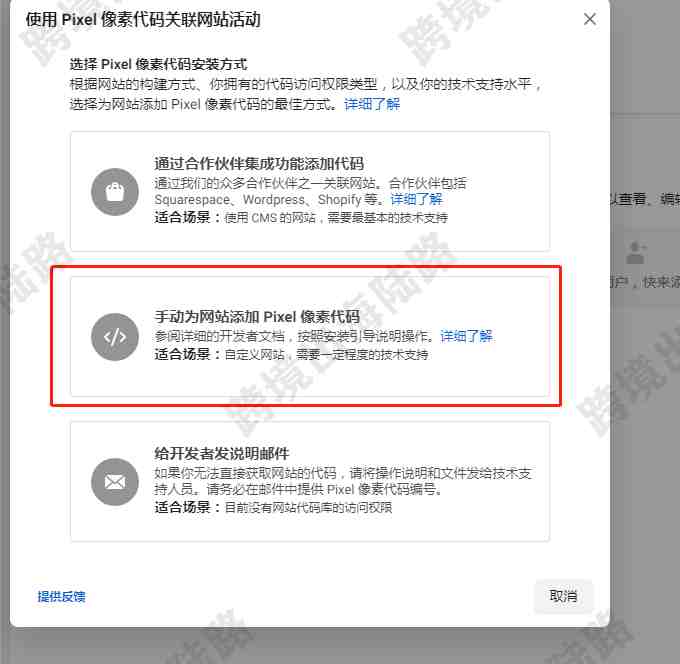Click the envelope email instructions icon

coord(115,482)
